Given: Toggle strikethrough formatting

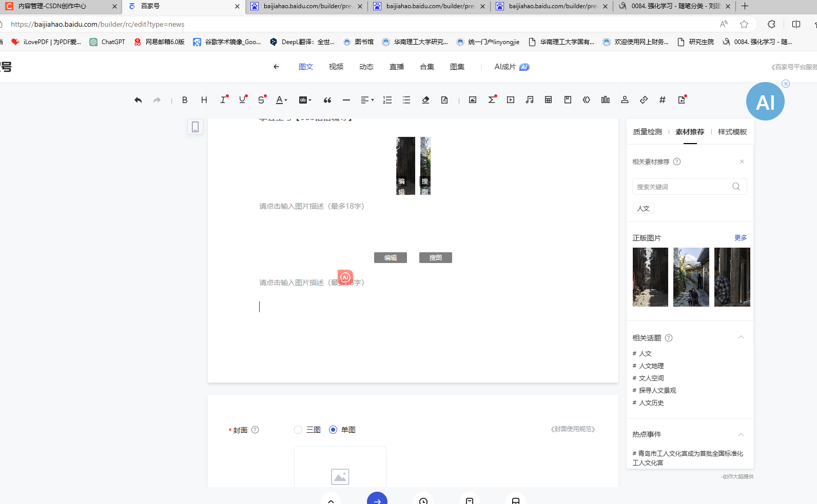Looking at the screenshot, I should click(x=261, y=100).
